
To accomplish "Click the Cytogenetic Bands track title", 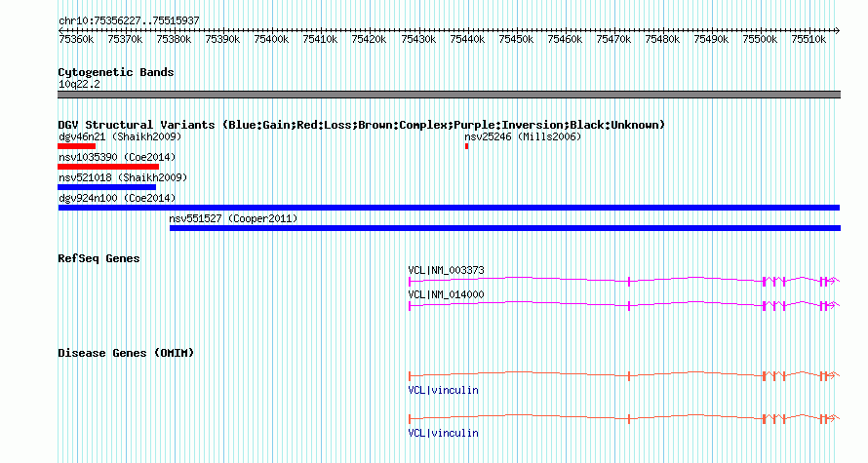I will coord(116,72).
